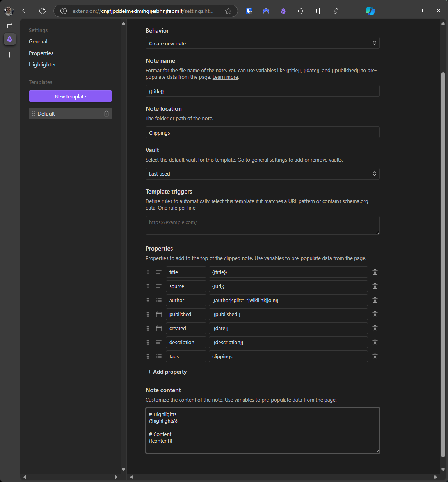Screen dimensions: 448x482
Task: Change the title property type via its text icon
Action: point(158,272)
